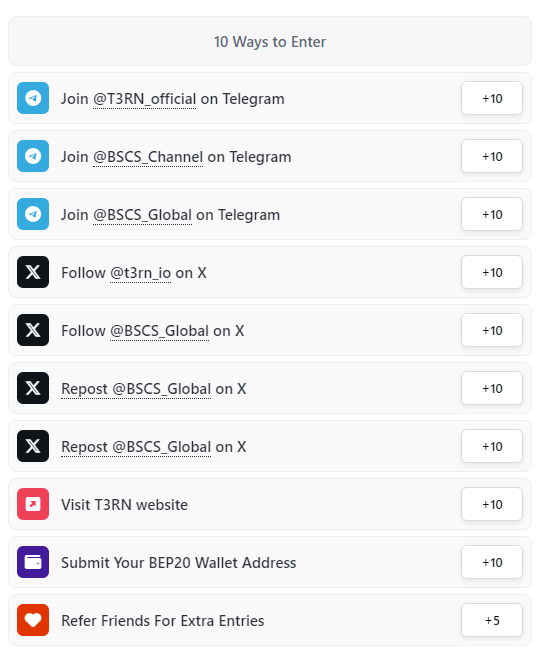The height and width of the screenshot is (652, 540).
Task: Open the @T3RN_official Telegram link
Action: click(144, 99)
